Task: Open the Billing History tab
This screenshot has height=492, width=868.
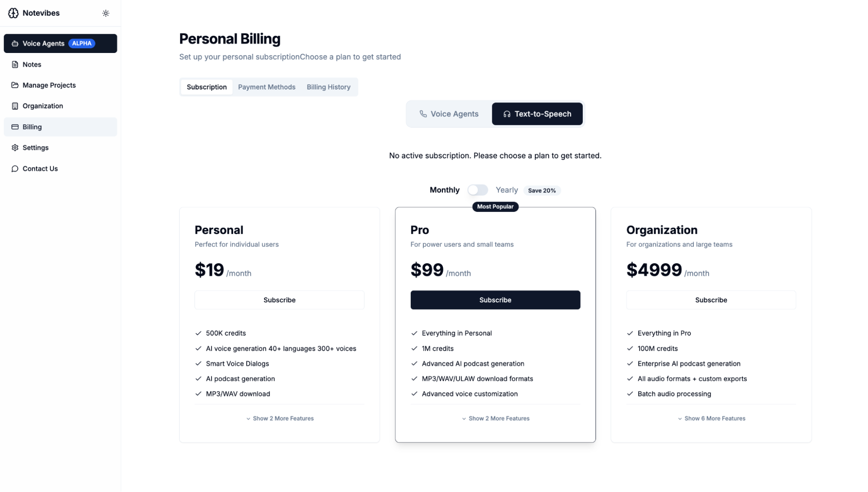Action: pyautogui.click(x=328, y=87)
